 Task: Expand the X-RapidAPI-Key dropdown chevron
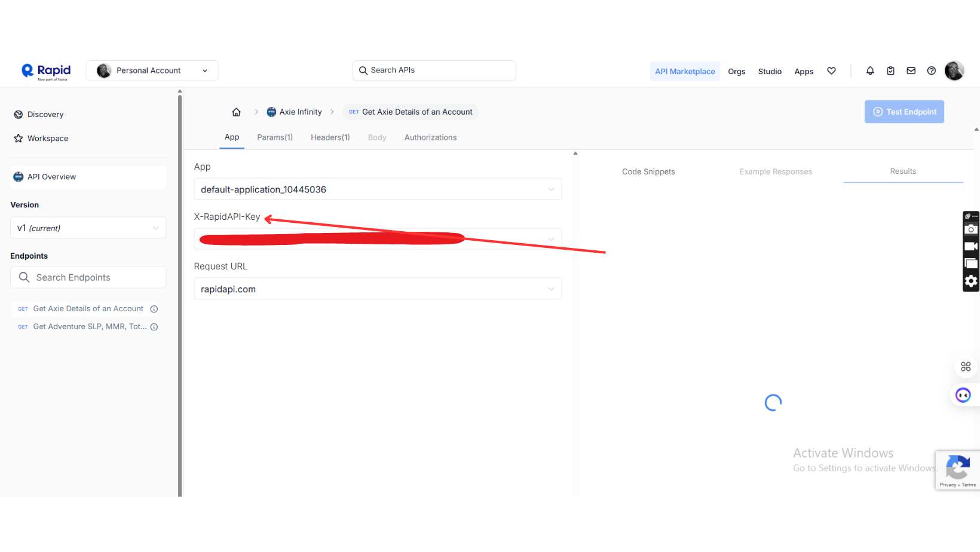[551, 239]
